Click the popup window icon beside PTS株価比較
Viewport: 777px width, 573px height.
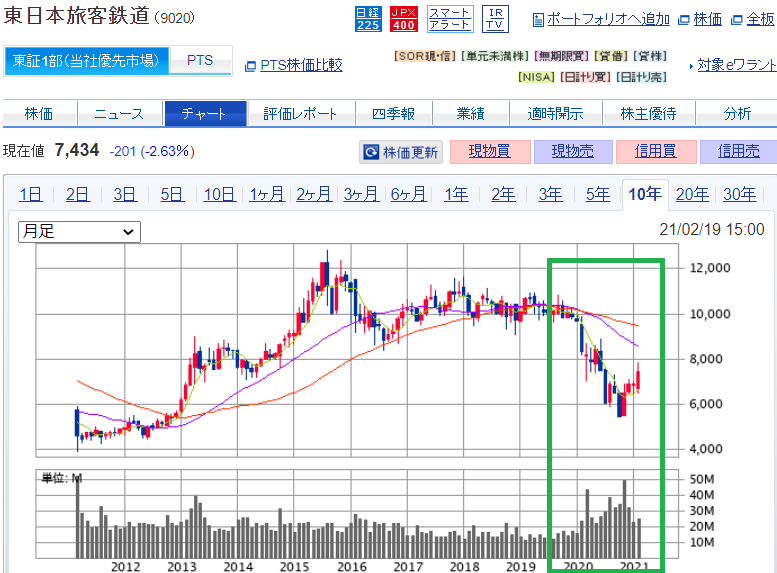[250, 66]
